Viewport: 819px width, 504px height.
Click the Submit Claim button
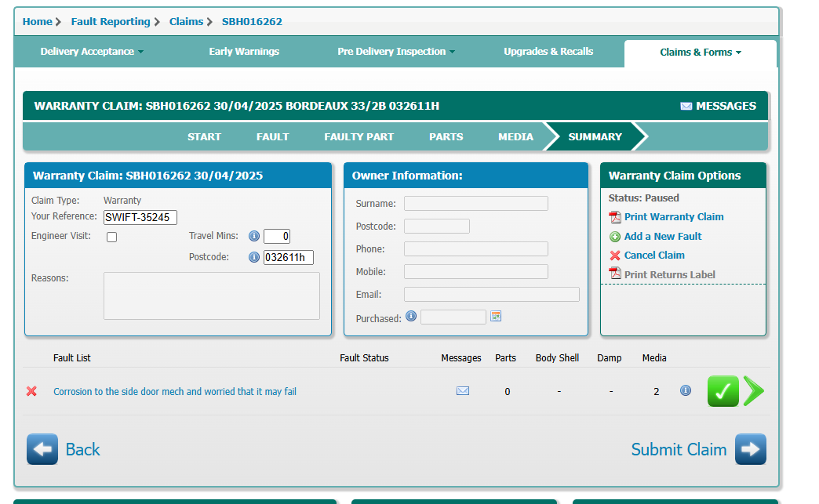tap(698, 449)
